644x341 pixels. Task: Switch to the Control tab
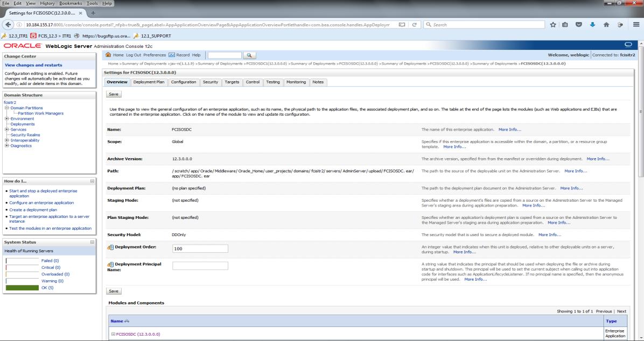click(253, 82)
